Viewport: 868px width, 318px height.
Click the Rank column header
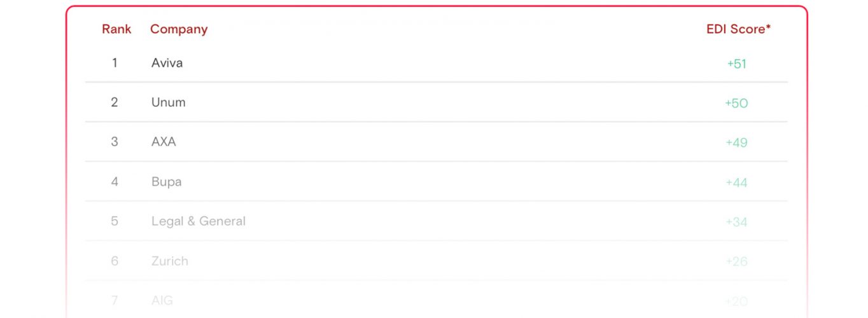click(x=116, y=29)
